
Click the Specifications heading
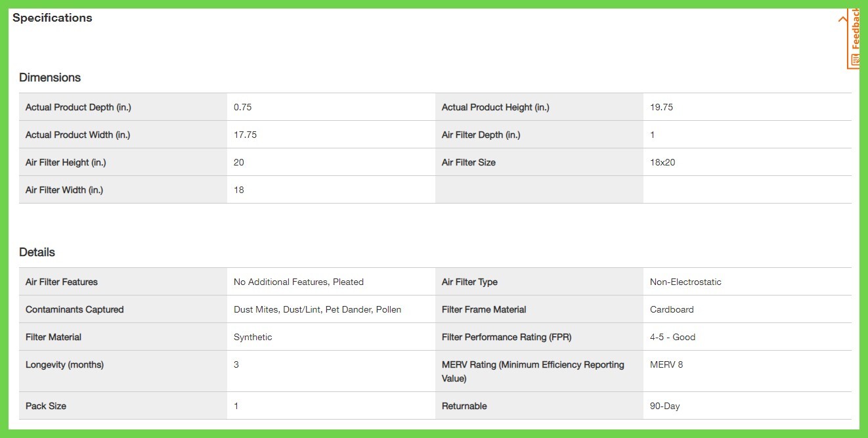(x=53, y=18)
